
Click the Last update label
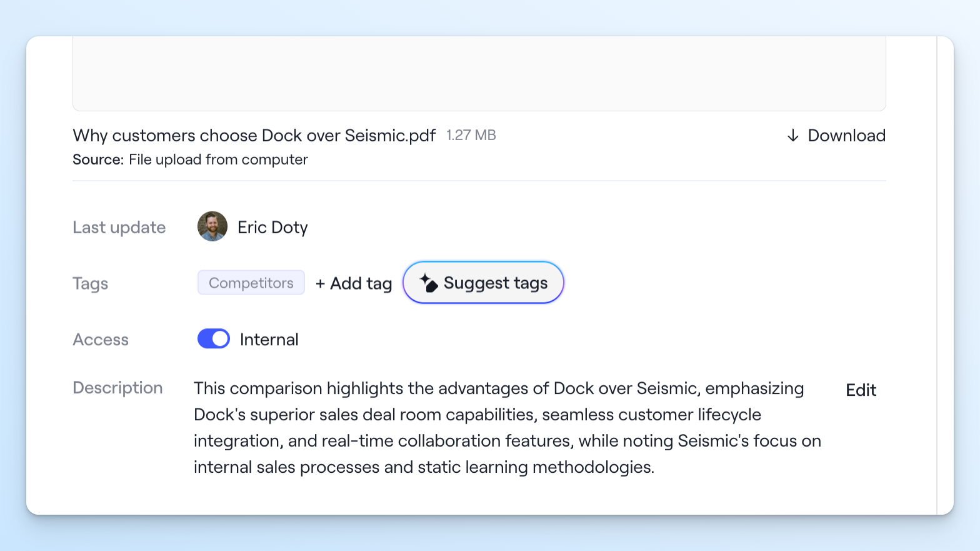pos(119,228)
